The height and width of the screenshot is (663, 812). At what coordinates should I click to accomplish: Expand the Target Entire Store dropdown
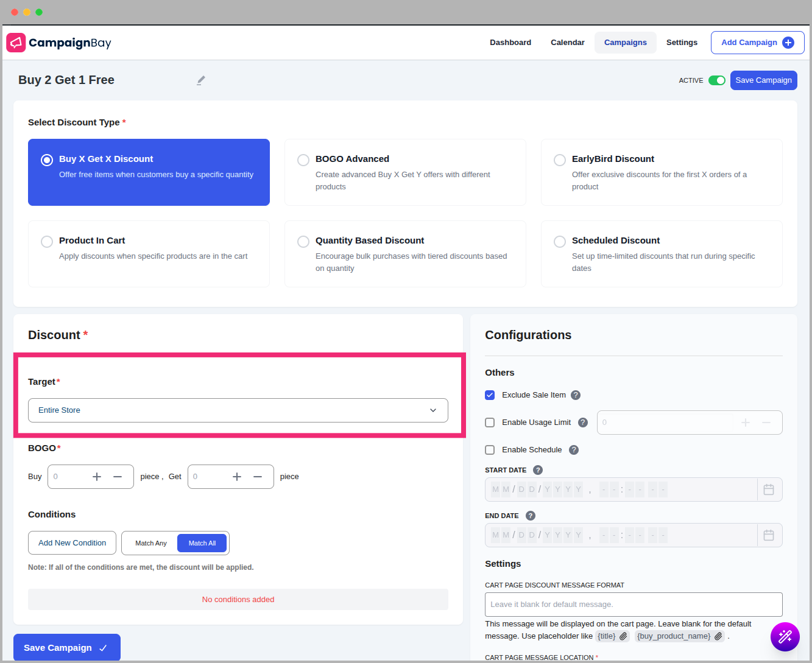coord(238,410)
